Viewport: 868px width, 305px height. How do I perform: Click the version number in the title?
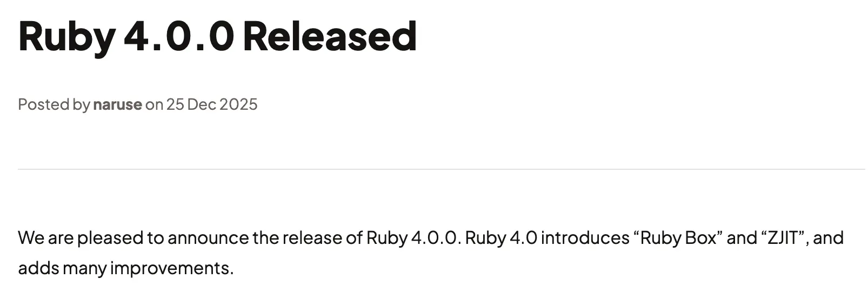click(178, 36)
